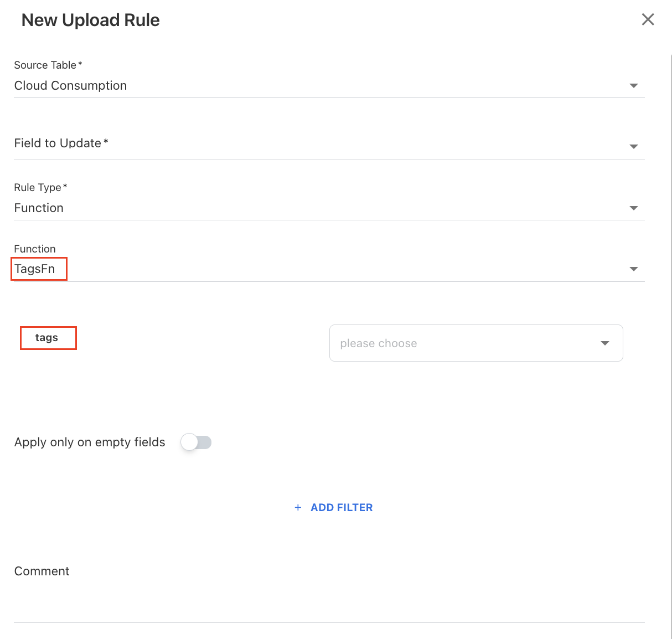The width and height of the screenshot is (672, 639).
Task: Click the vertical scrollbar on the right edge
Action: click(671, 332)
